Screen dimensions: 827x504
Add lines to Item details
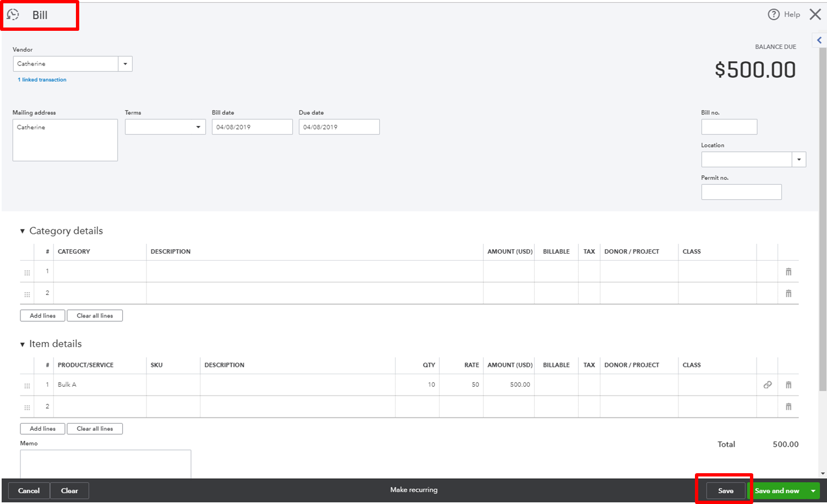coord(42,428)
